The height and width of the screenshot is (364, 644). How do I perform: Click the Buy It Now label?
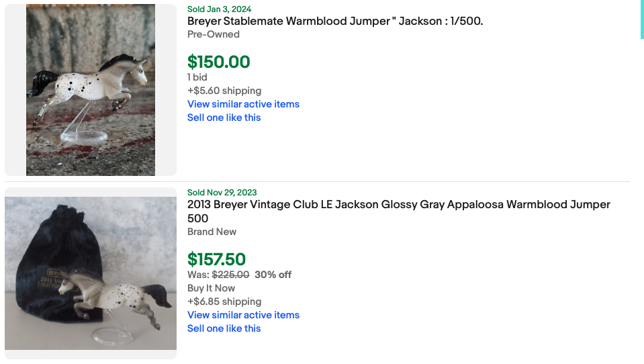[211, 288]
